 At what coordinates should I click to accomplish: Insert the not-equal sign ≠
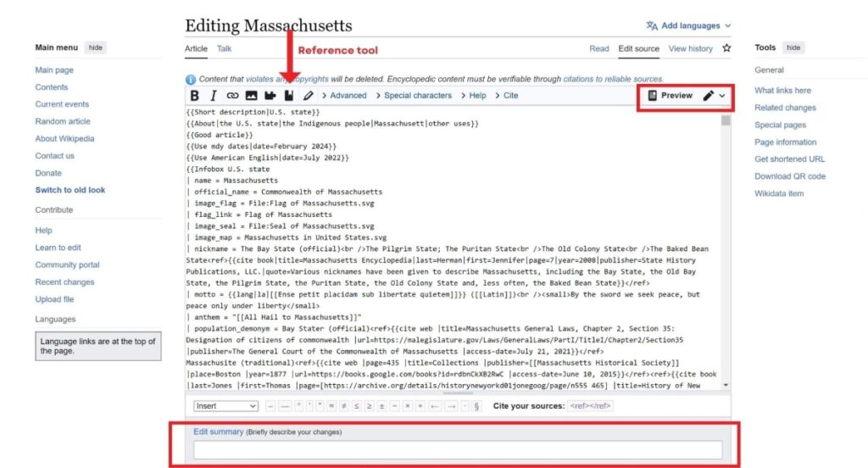pos(344,406)
